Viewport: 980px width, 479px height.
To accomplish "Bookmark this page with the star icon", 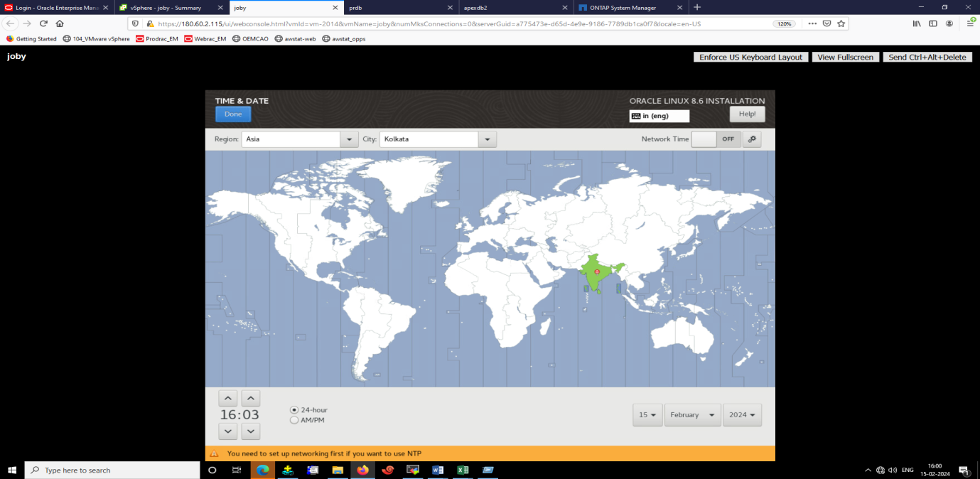I will tap(841, 23).
